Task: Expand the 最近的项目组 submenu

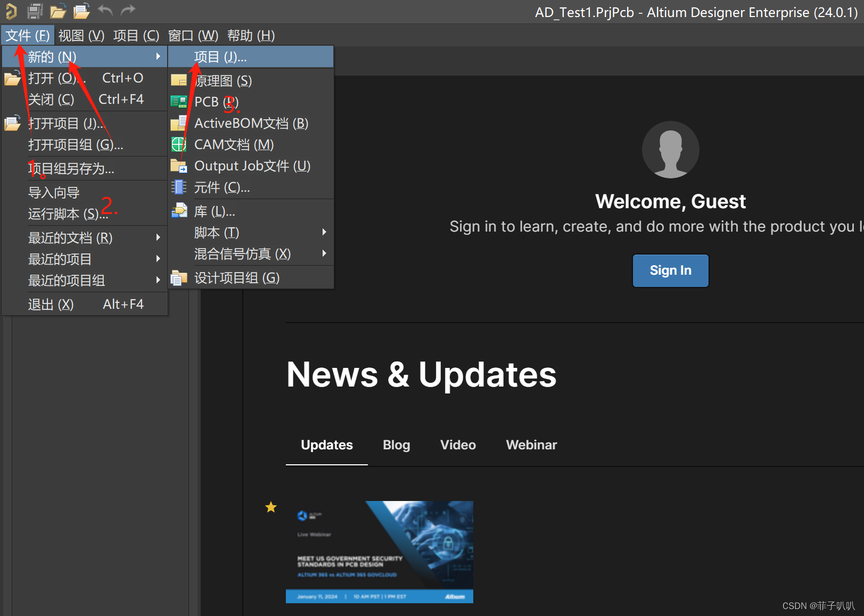Action: pyautogui.click(x=85, y=280)
